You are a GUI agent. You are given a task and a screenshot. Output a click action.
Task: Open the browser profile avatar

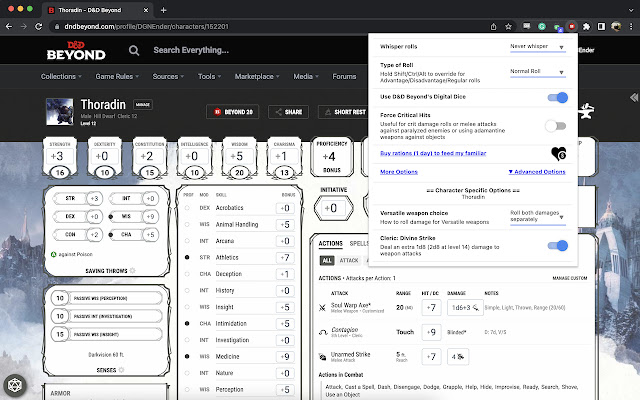[x=616, y=27]
